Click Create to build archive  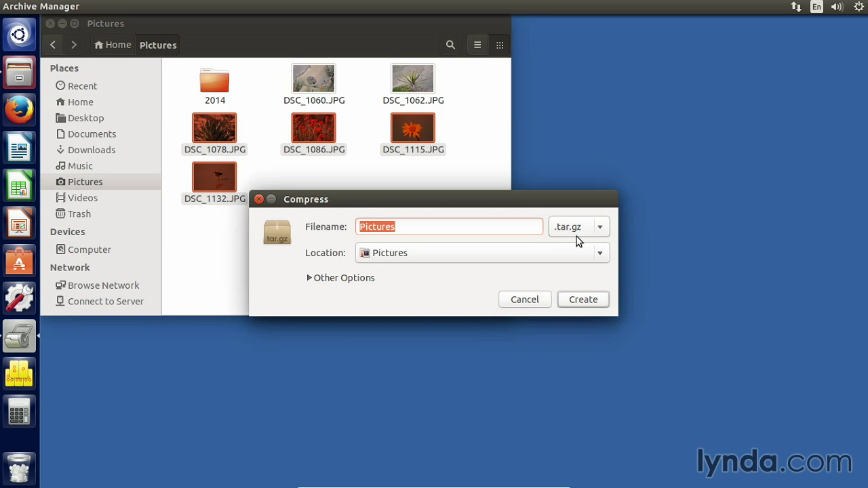(583, 300)
